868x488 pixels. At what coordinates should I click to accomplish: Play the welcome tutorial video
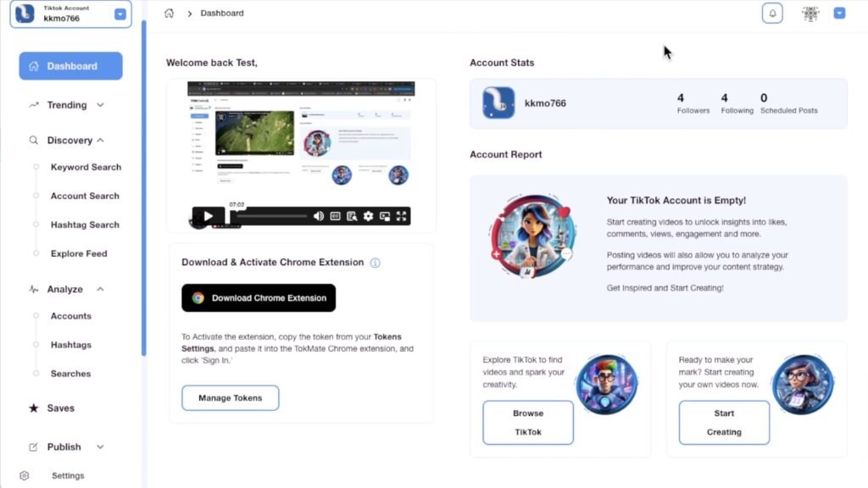[x=209, y=216]
